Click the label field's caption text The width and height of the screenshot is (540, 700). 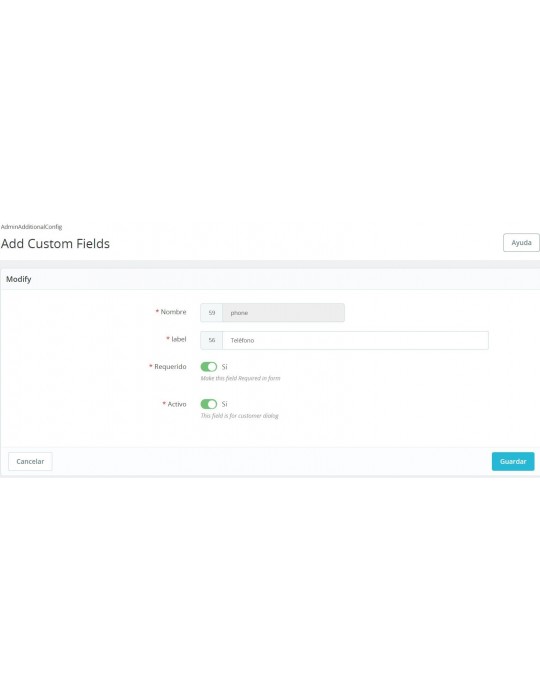179,339
